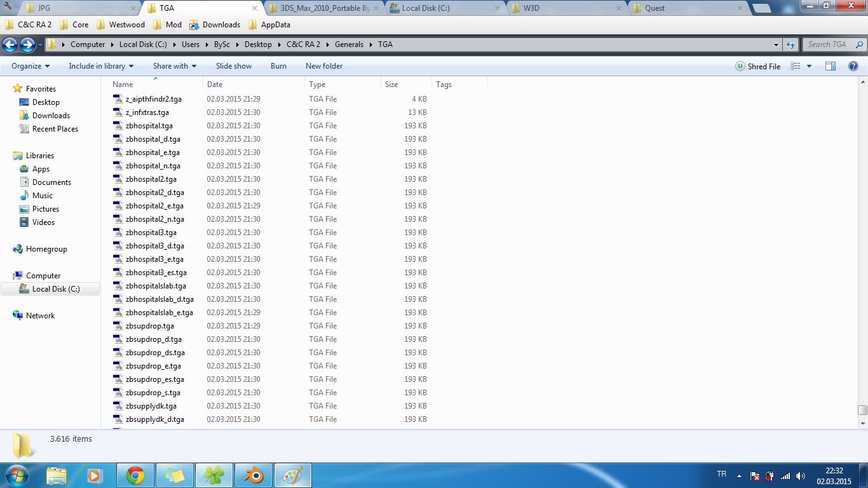868x488 pixels.
Task: Toggle the preview pane icon
Action: (830, 66)
